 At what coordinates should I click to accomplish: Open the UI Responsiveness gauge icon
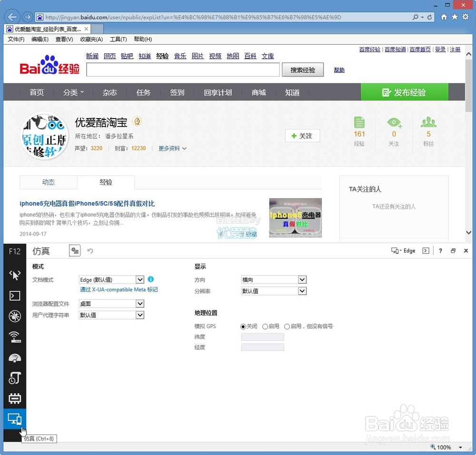coord(15,357)
